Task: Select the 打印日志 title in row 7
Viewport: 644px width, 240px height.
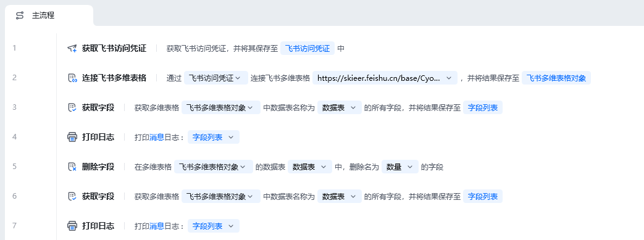Action: point(98,226)
